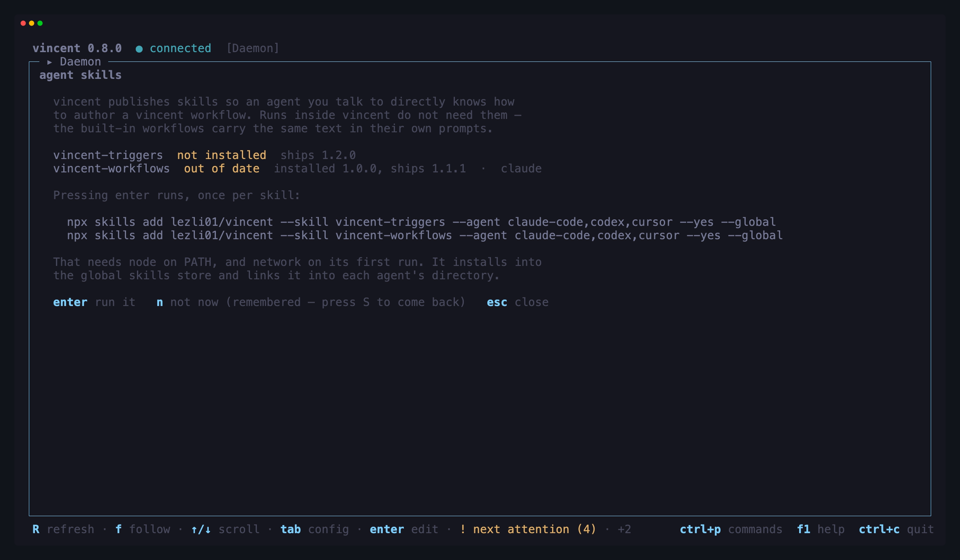This screenshot has height=560, width=960.
Task: Click the up/down scroll hint
Action: [x=226, y=529]
